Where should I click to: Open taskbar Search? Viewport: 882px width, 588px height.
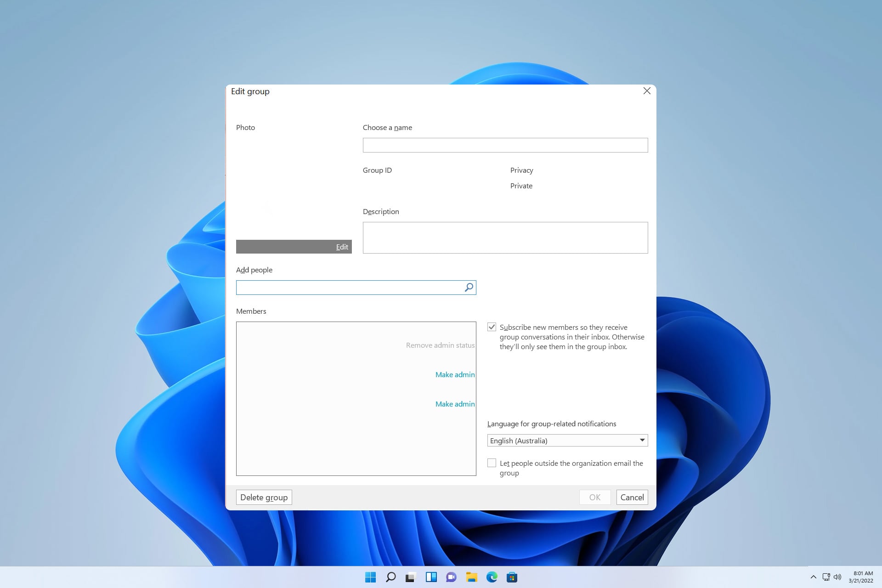click(x=390, y=577)
